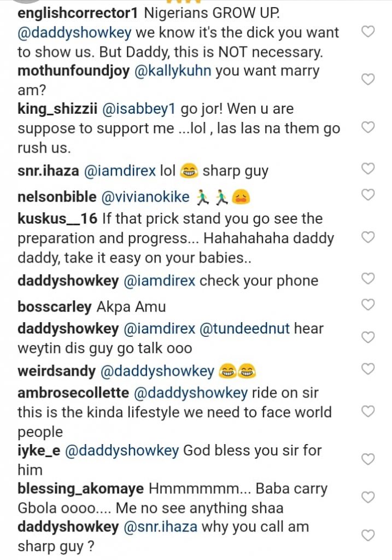Heart bosscarley's 'Akpa Amu' comment

coord(368,304)
